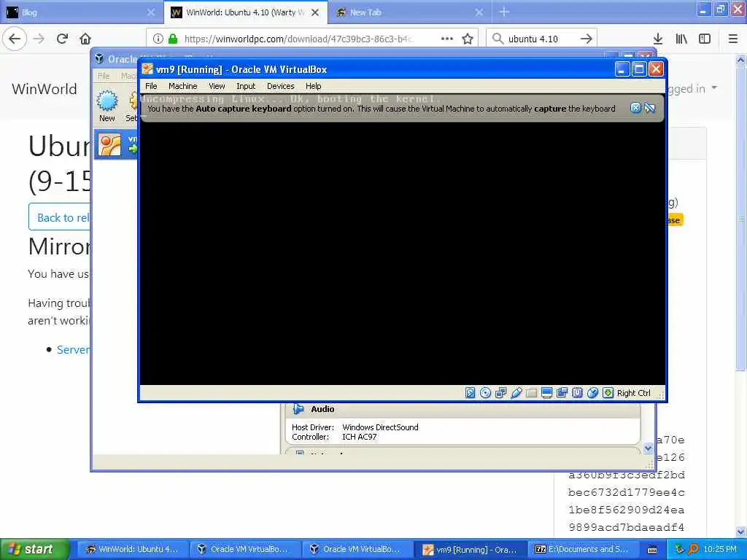Open Input menu in vm9 window
747x560 pixels.
(246, 86)
